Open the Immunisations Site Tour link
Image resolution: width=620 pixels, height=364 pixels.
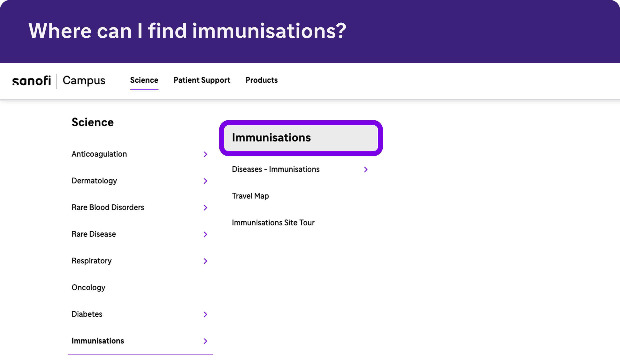pos(273,223)
